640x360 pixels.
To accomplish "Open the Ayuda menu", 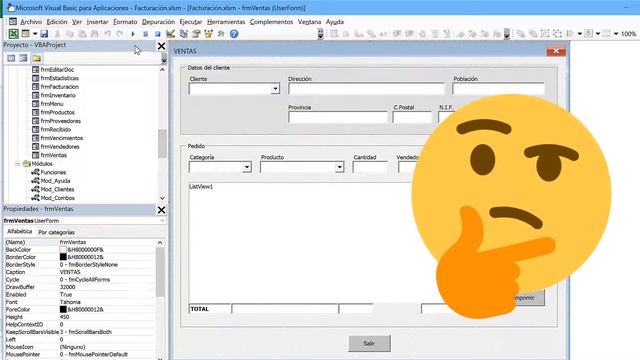I will pos(335,22).
